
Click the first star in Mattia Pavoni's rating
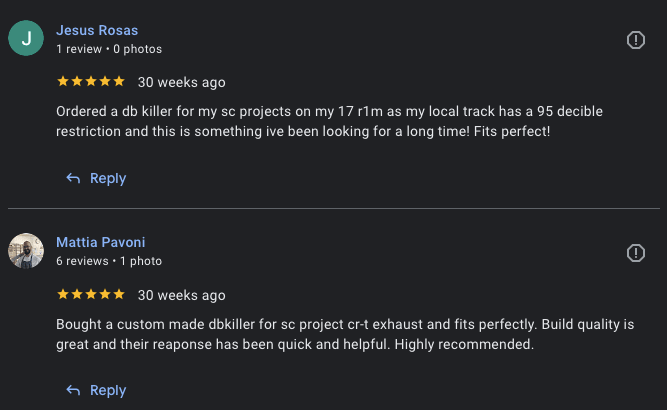[63, 294]
